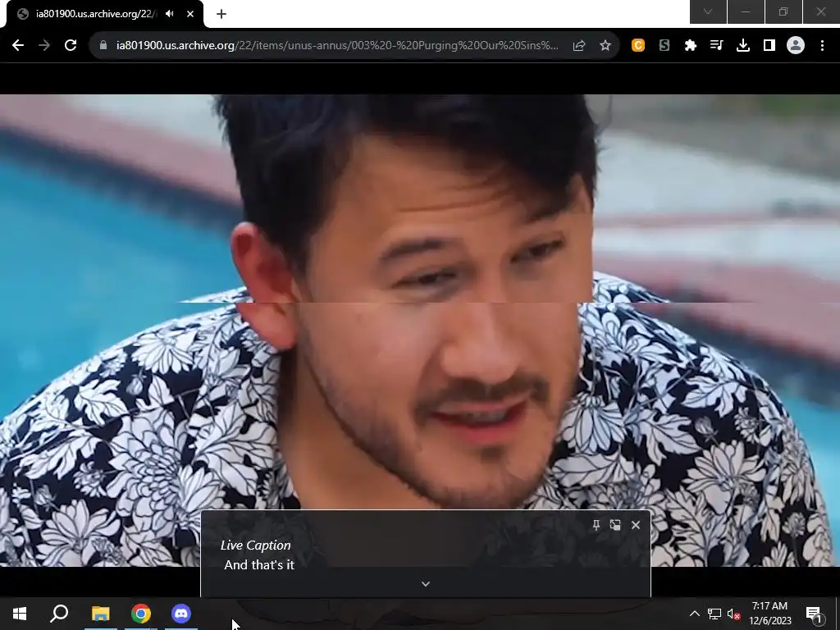Go back to the previous page
This screenshot has width=840, height=630.
18,46
